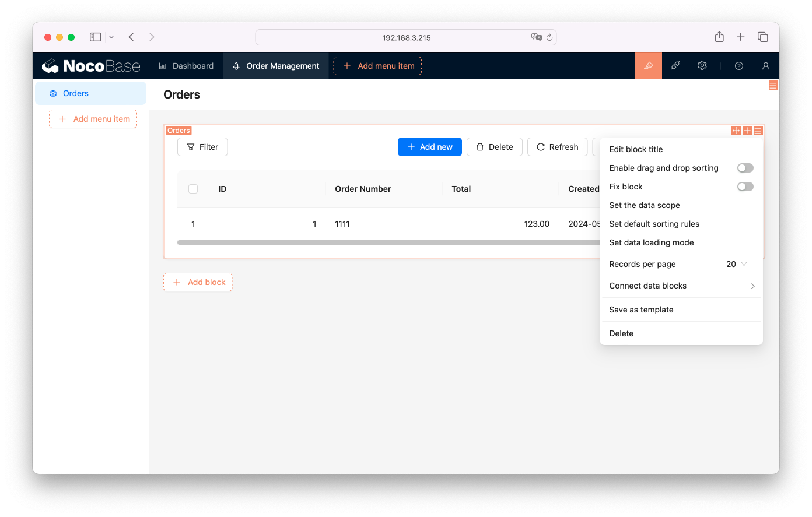Image resolution: width=812 pixels, height=517 pixels.
Task: Open the Order Management tab
Action: click(276, 66)
